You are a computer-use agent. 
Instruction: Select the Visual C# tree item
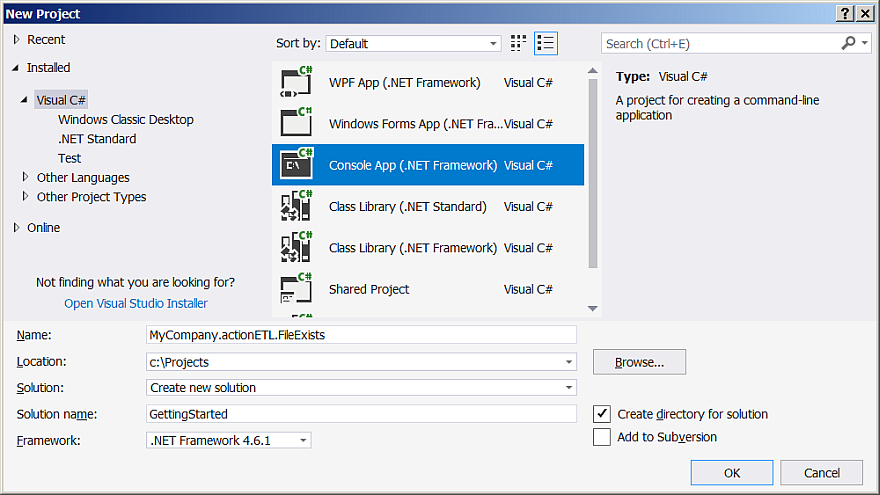click(x=61, y=100)
